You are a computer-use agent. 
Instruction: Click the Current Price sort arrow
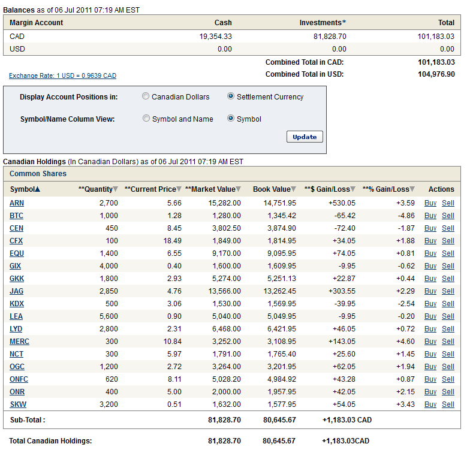(179, 189)
